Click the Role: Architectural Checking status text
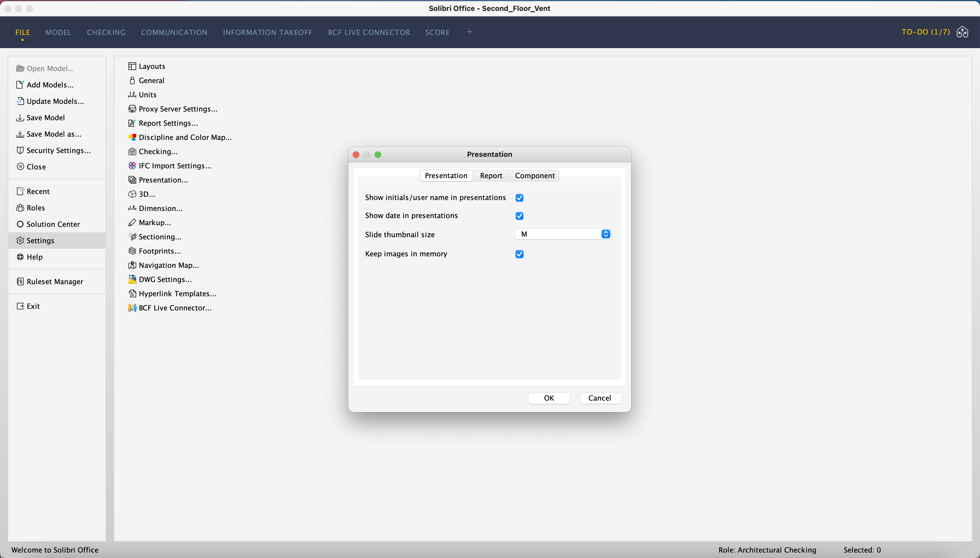Screen dimensions: 980x558 [x=767, y=550]
